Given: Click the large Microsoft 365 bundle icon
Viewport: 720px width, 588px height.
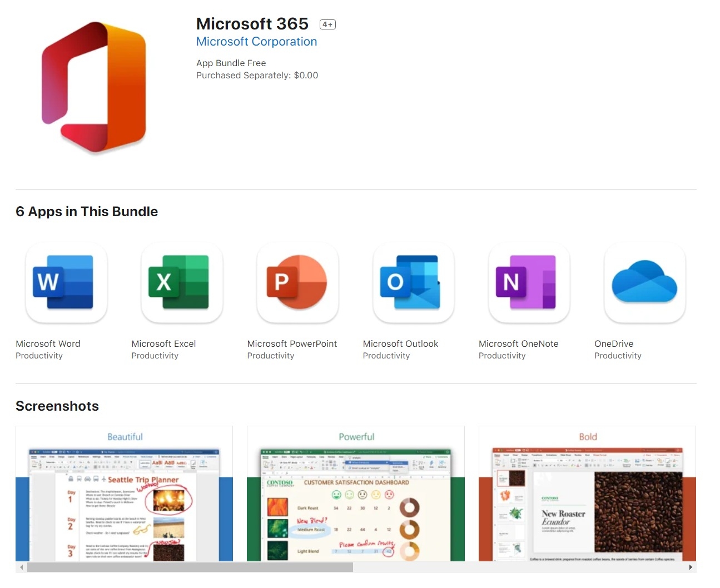Looking at the screenshot, I should click(x=93, y=87).
